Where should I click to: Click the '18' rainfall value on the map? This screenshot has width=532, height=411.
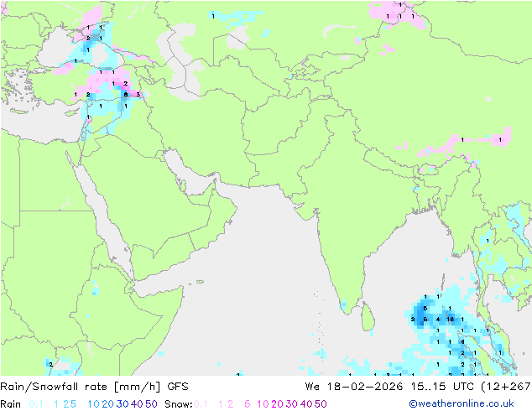coord(451,319)
